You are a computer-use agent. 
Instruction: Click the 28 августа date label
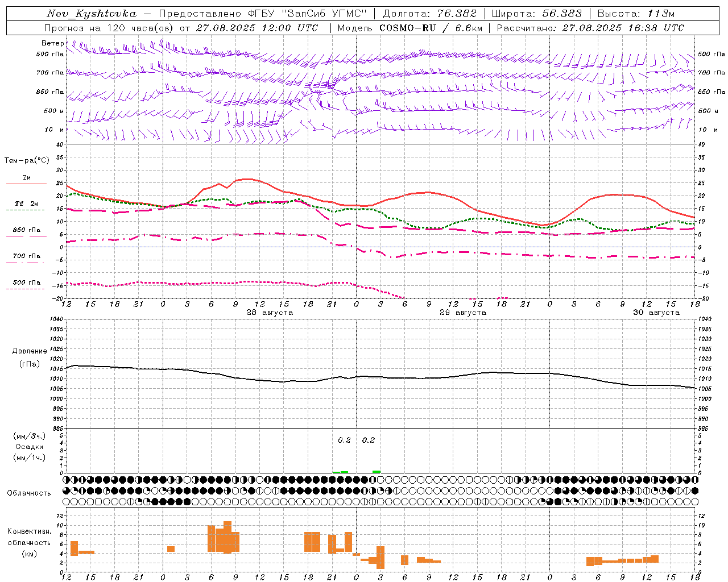[270, 313]
